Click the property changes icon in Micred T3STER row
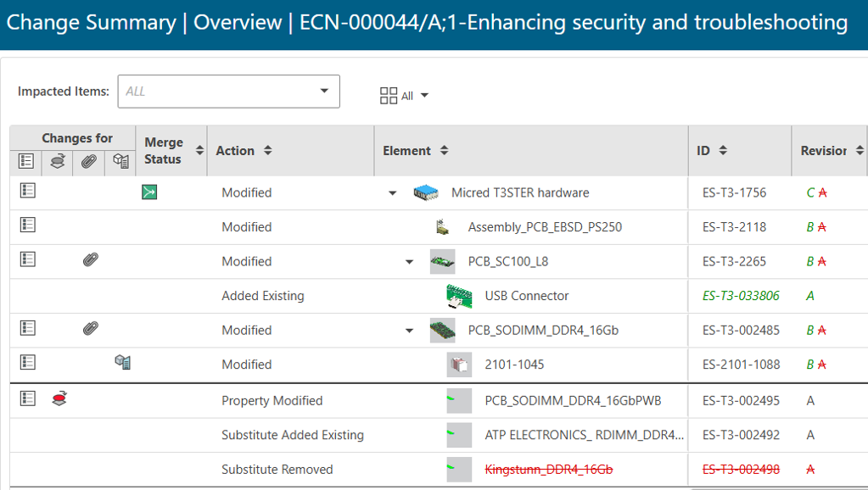The width and height of the screenshot is (868, 490). tap(27, 192)
